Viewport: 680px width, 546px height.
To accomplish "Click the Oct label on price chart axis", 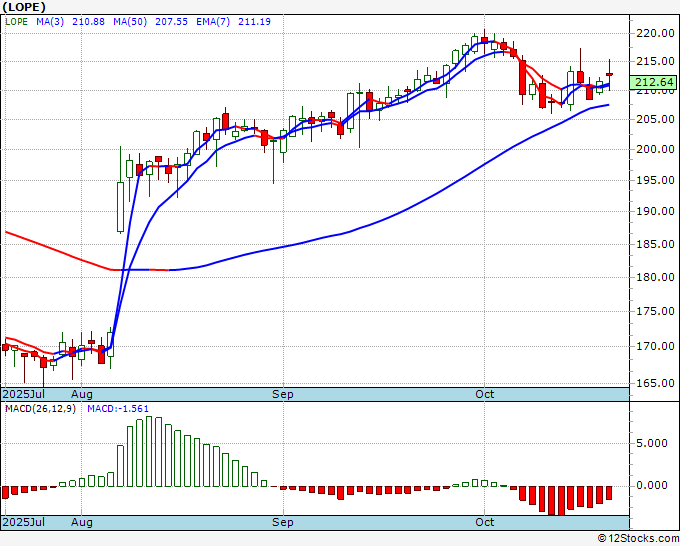I will (x=484, y=394).
